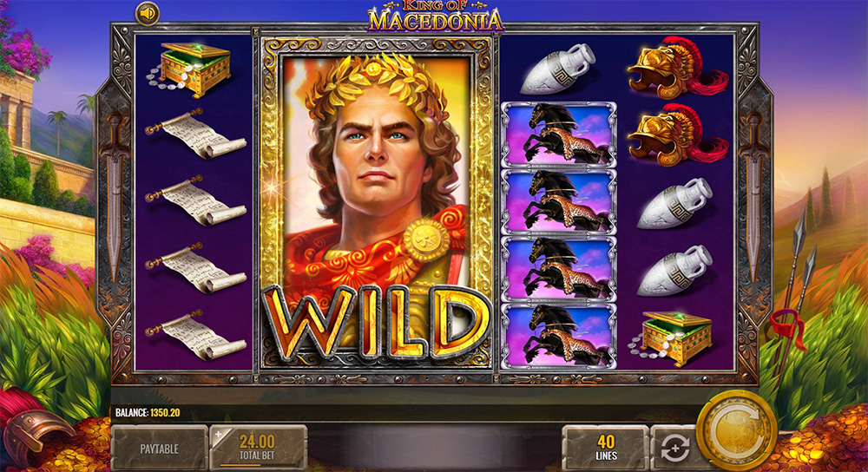The height and width of the screenshot is (472, 868).
Task: Open the Paytable
Action: (160, 449)
